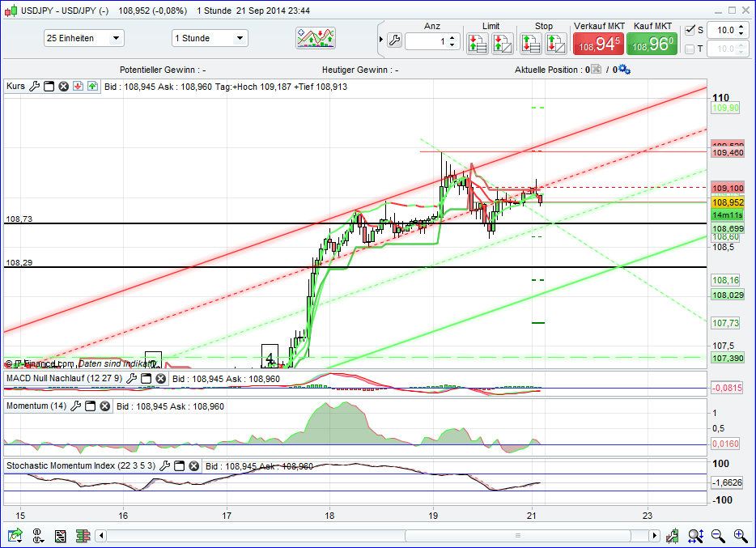Click the green buy arrow in Kurs toolbar

coord(91,86)
